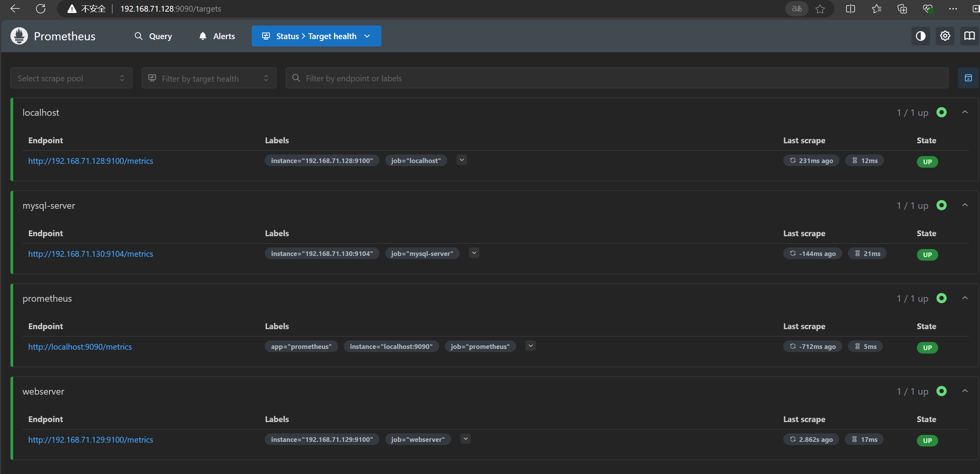980x474 pixels.
Task: Expand labels for prometheus target
Action: coord(531,346)
